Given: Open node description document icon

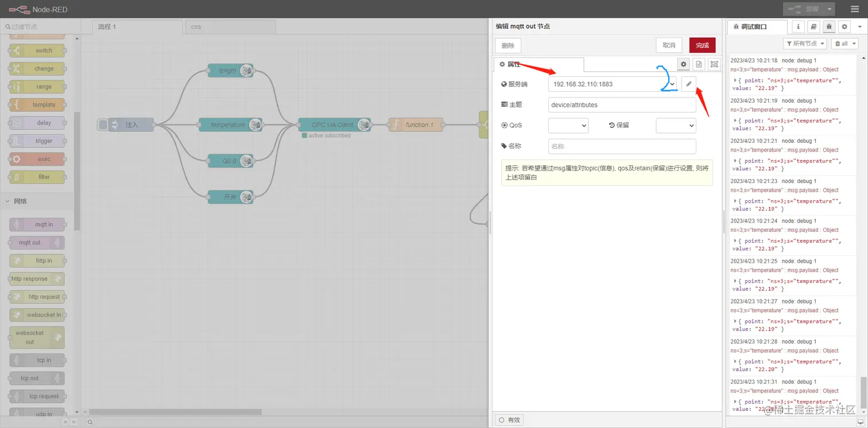Looking at the screenshot, I should pos(699,64).
